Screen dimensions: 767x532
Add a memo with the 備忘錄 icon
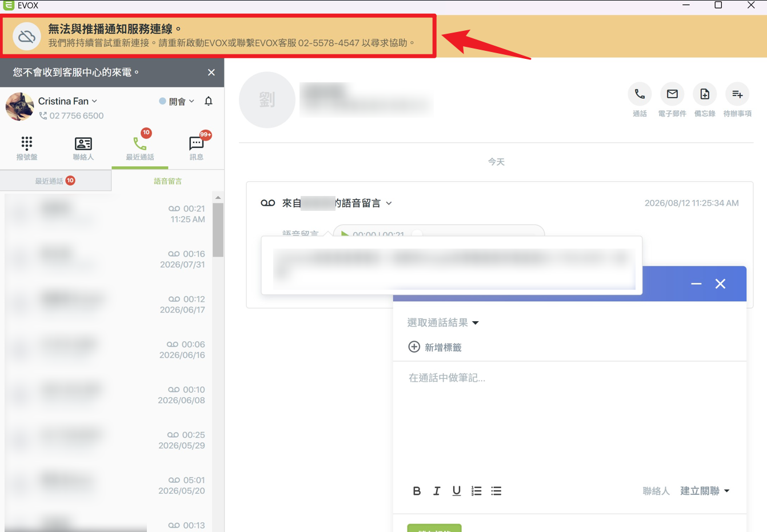pyautogui.click(x=705, y=94)
